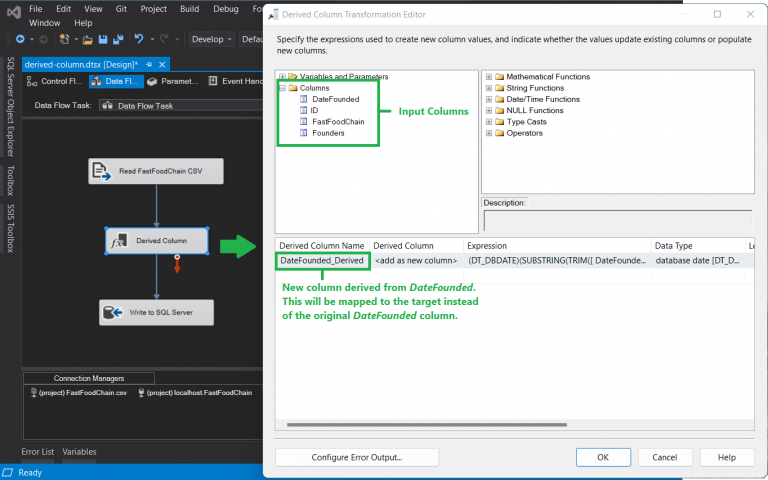768x480 pixels.
Task: Click the OK button
Action: tap(603, 457)
